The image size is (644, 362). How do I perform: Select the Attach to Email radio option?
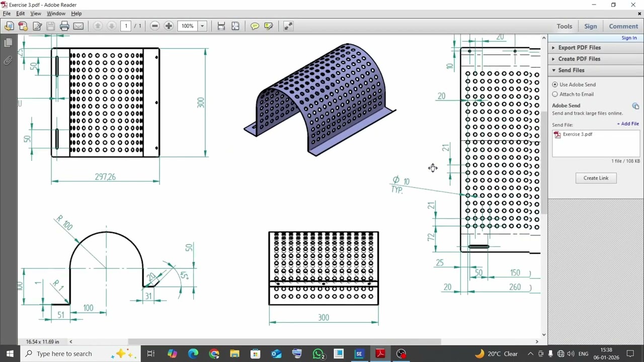pos(555,94)
